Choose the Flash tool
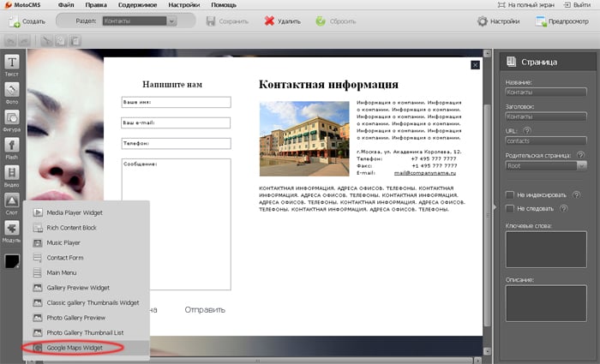This screenshot has height=364, width=600. [13, 146]
